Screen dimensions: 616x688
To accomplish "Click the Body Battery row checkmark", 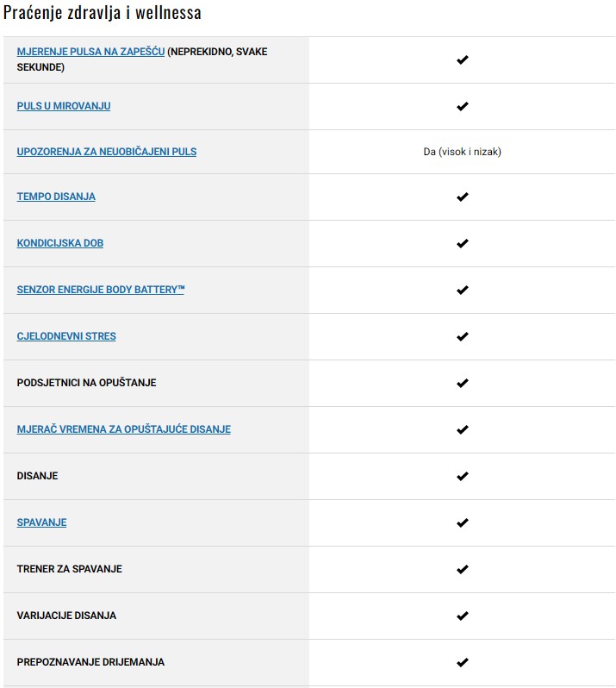I will click(x=462, y=290).
